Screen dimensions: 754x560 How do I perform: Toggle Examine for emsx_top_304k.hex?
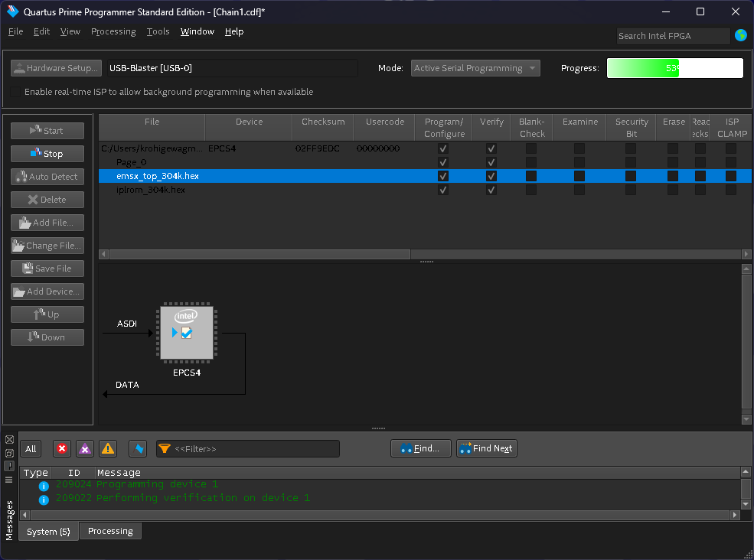tap(579, 176)
